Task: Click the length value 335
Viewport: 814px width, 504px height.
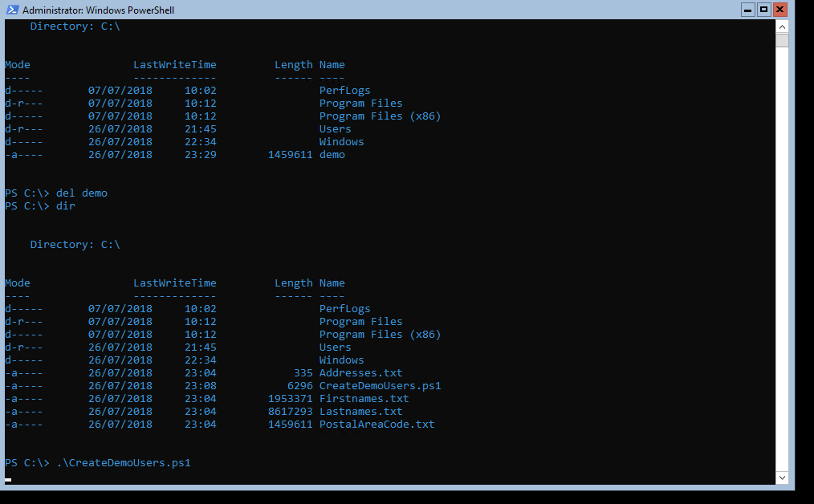Action: point(303,373)
